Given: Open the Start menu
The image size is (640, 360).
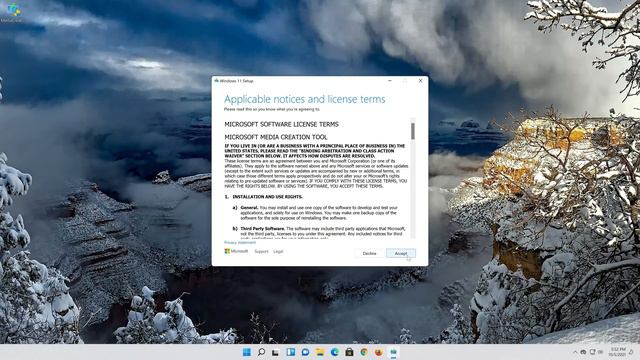Looking at the screenshot, I should (x=247, y=352).
